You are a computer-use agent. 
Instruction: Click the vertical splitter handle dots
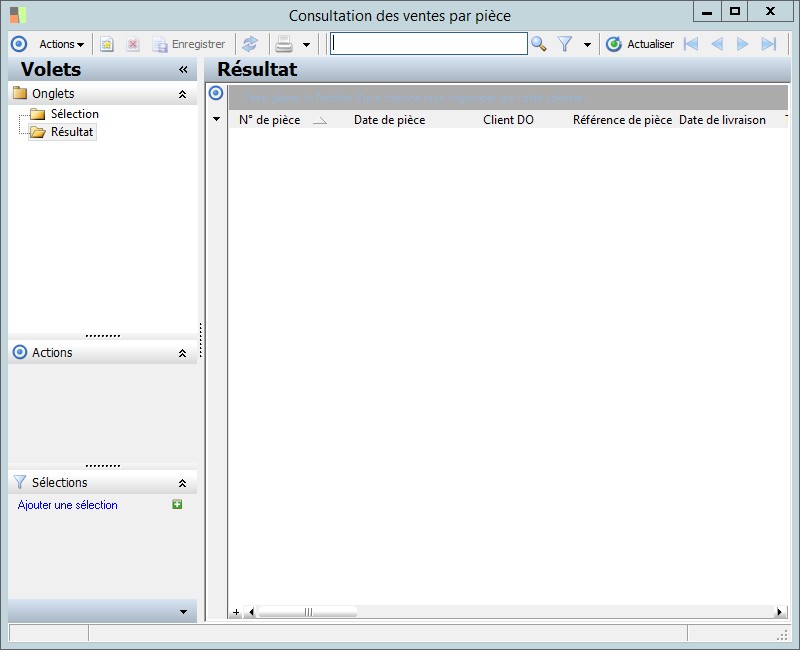(201, 340)
